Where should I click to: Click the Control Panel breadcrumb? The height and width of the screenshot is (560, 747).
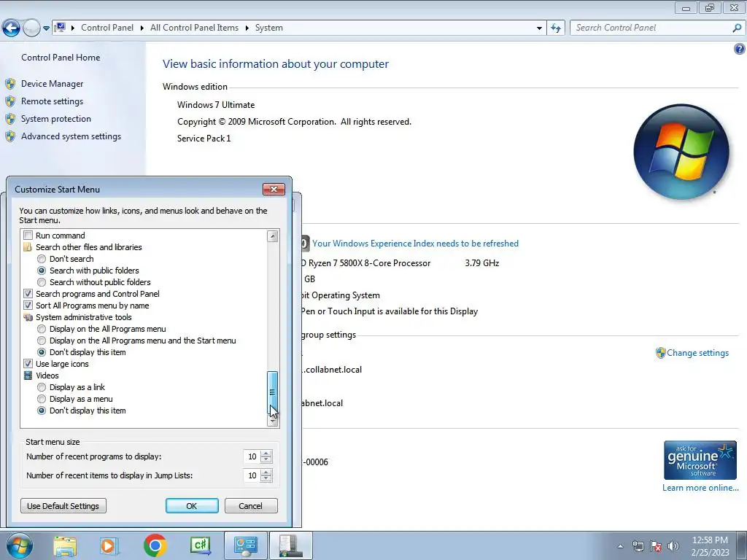pos(107,28)
